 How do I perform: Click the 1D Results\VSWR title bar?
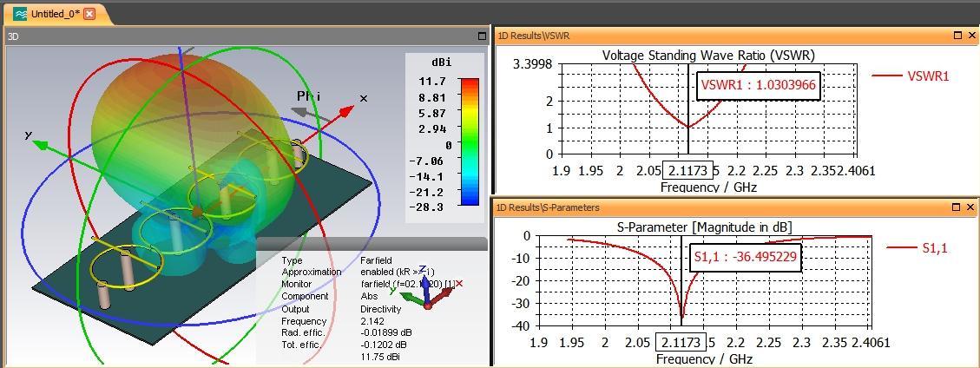point(736,36)
